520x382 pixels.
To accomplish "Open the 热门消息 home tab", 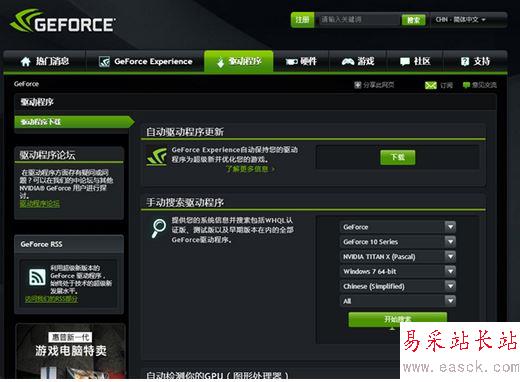I will (x=45, y=61).
